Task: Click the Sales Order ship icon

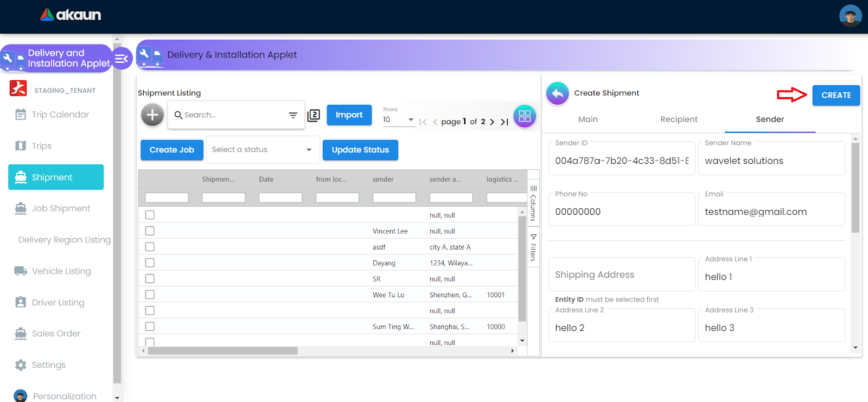Action: (x=21, y=334)
